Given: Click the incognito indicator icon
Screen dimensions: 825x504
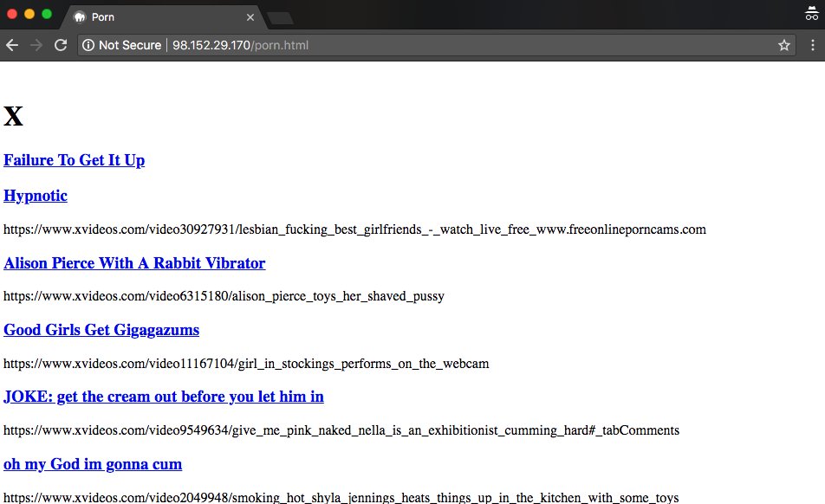Looking at the screenshot, I should (812, 14).
